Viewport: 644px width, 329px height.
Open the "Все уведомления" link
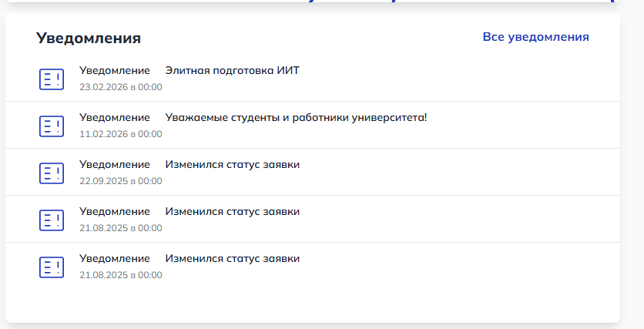pyautogui.click(x=535, y=37)
